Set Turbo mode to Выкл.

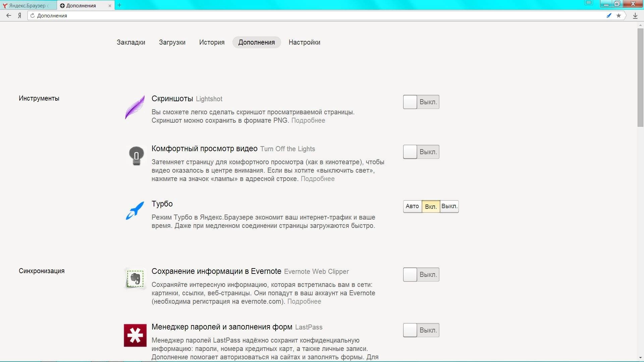click(449, 206)
